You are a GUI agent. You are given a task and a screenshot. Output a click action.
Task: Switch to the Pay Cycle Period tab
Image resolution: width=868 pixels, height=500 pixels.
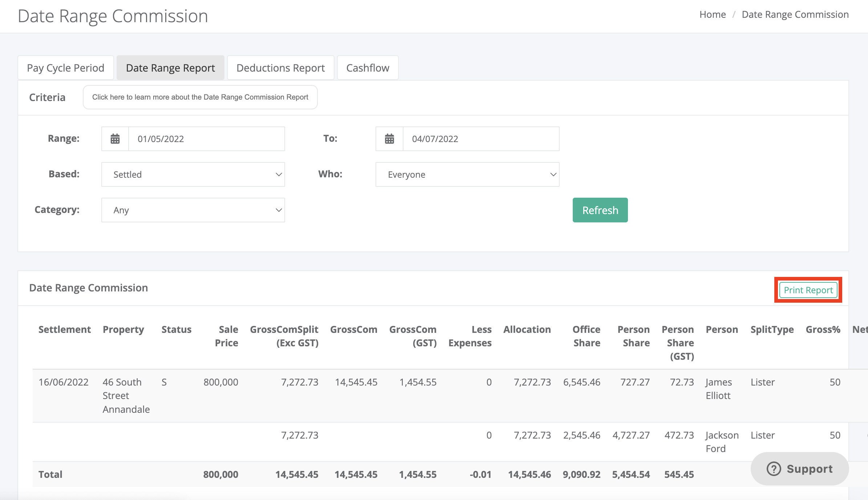click(x=66, y=68)
